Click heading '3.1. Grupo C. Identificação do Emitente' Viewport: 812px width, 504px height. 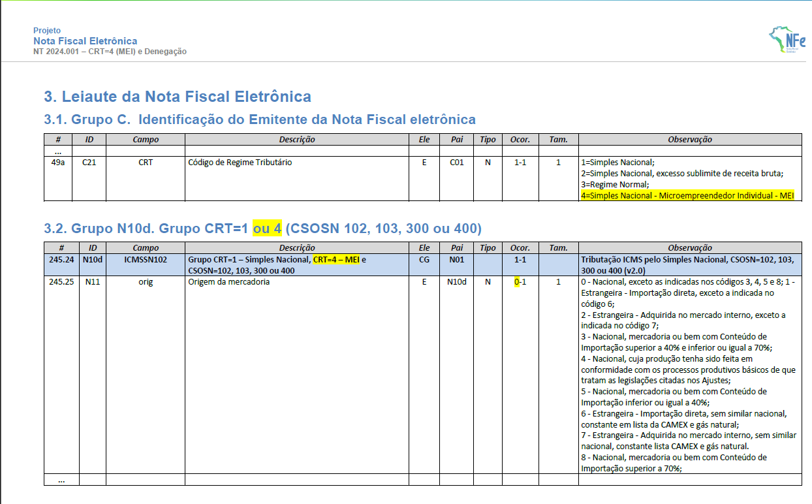(260, 119)
